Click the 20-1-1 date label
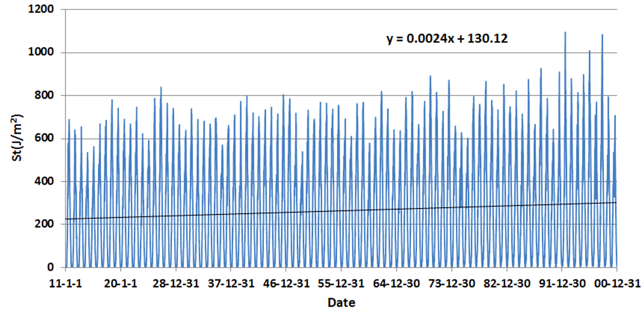 click(x=121, y=284)
